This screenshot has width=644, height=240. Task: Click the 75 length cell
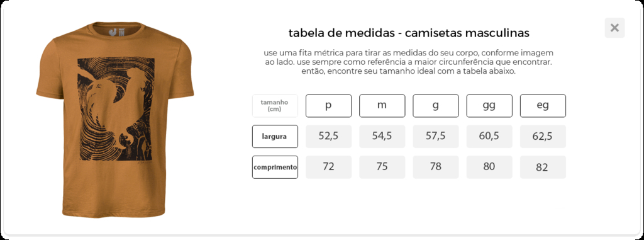tap(382, 167)
